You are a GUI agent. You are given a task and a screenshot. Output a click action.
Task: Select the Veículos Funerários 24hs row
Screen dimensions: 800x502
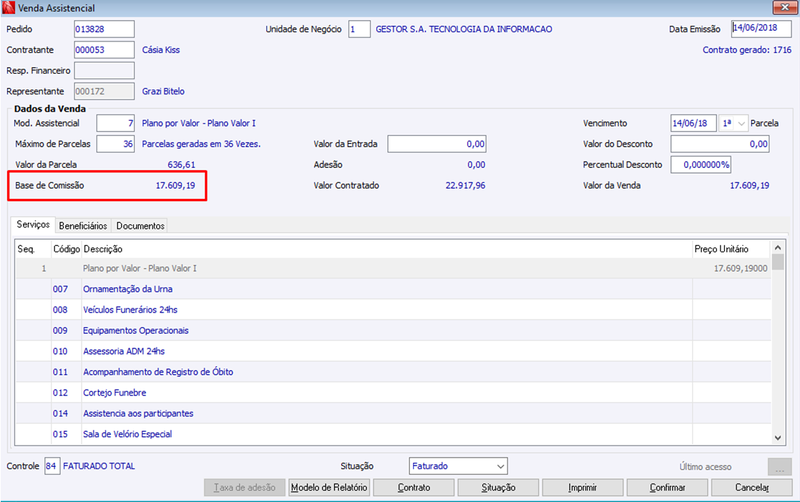click(393, 310)
